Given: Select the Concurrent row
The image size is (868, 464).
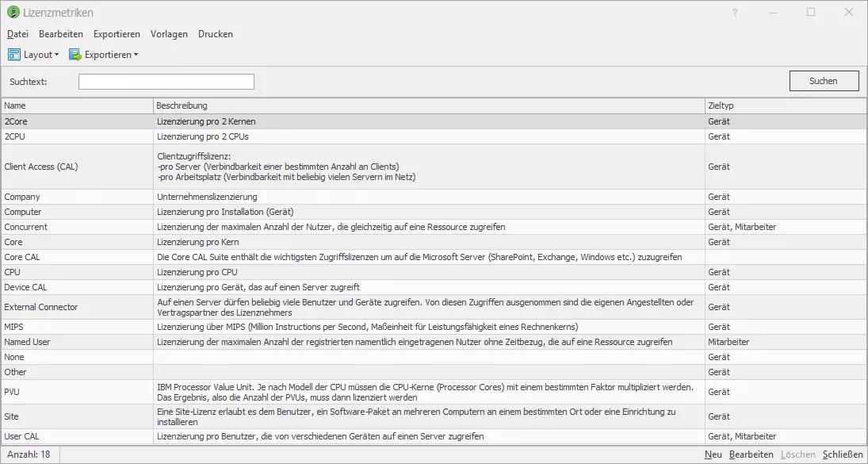Looking at the screenshot, I should [434, 227].
